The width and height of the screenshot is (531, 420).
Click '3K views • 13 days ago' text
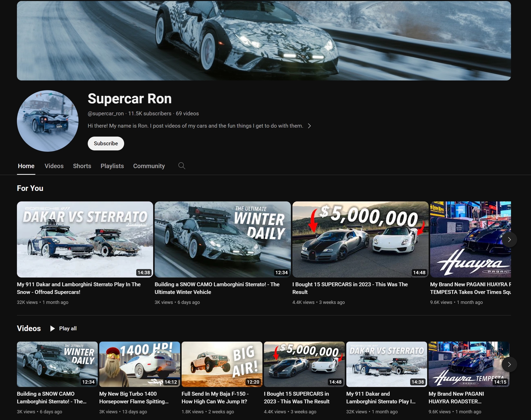[x=123, y=412]
